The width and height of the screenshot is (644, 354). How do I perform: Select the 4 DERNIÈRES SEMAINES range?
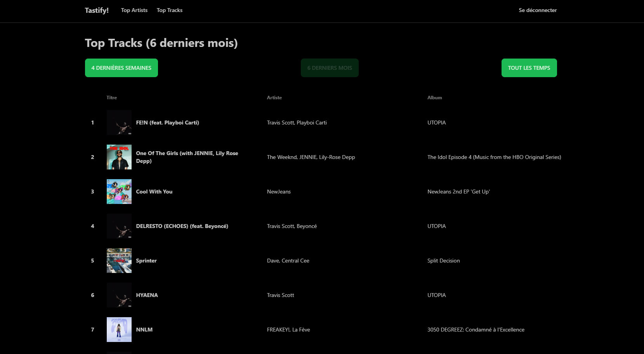pos(122,68)
